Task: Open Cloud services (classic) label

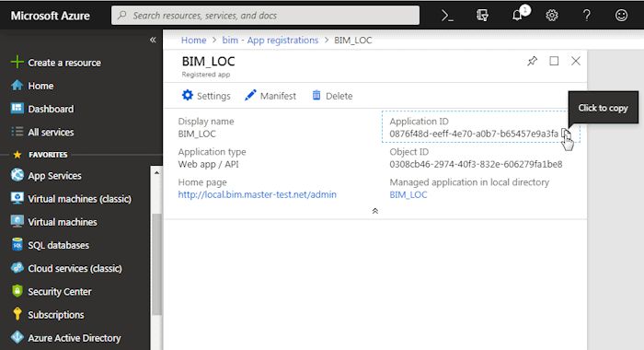Action: click(x=75, y=268)
